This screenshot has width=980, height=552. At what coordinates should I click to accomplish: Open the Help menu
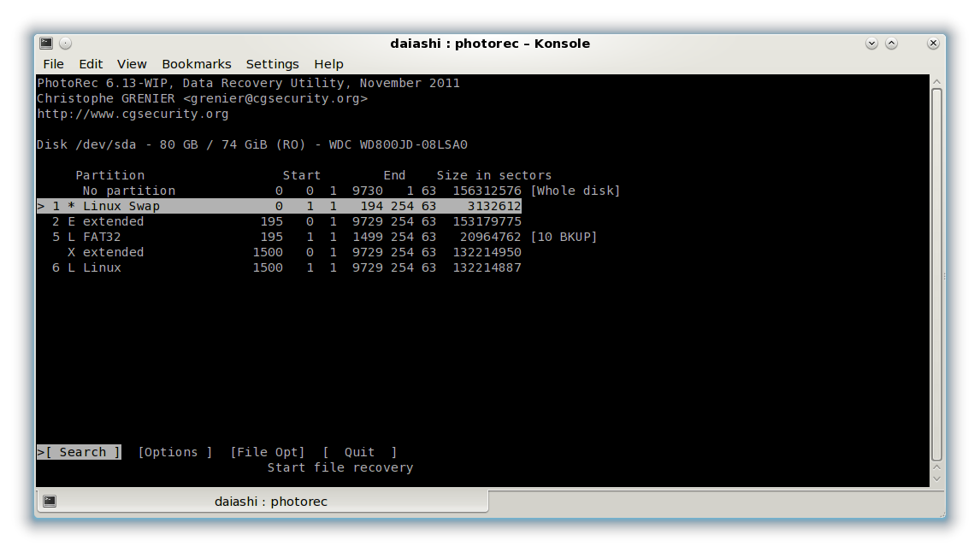(x=328, y=64)
